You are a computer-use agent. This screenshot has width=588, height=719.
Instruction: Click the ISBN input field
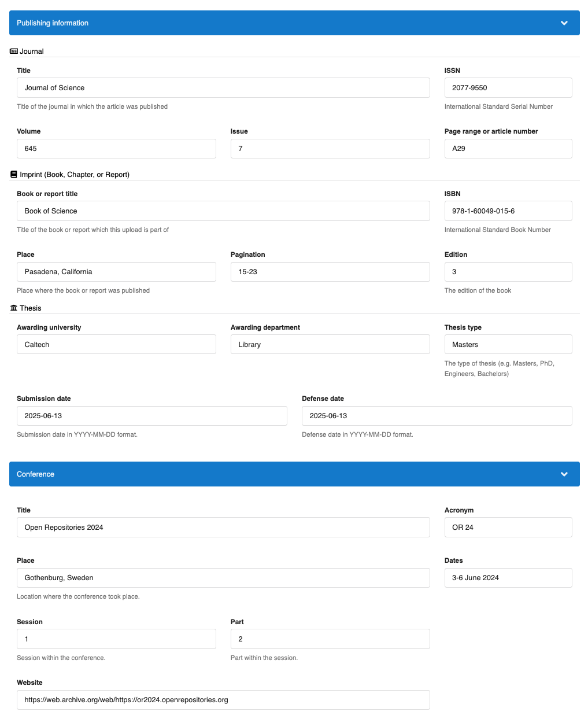click(x=508, y=211)
